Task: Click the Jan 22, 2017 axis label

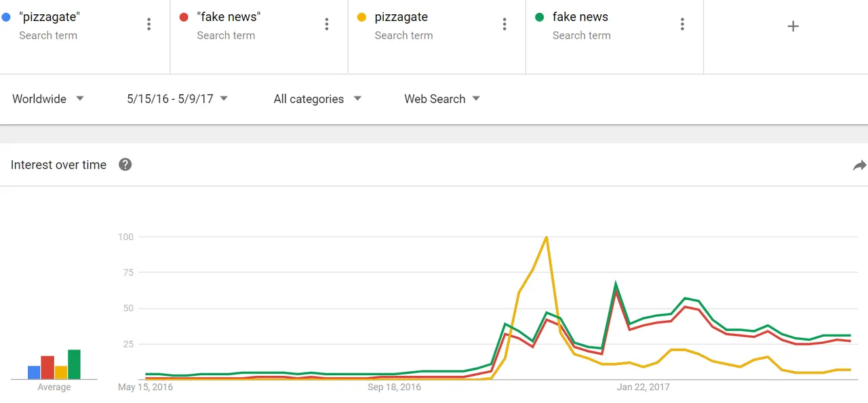Action: (643, 387)
